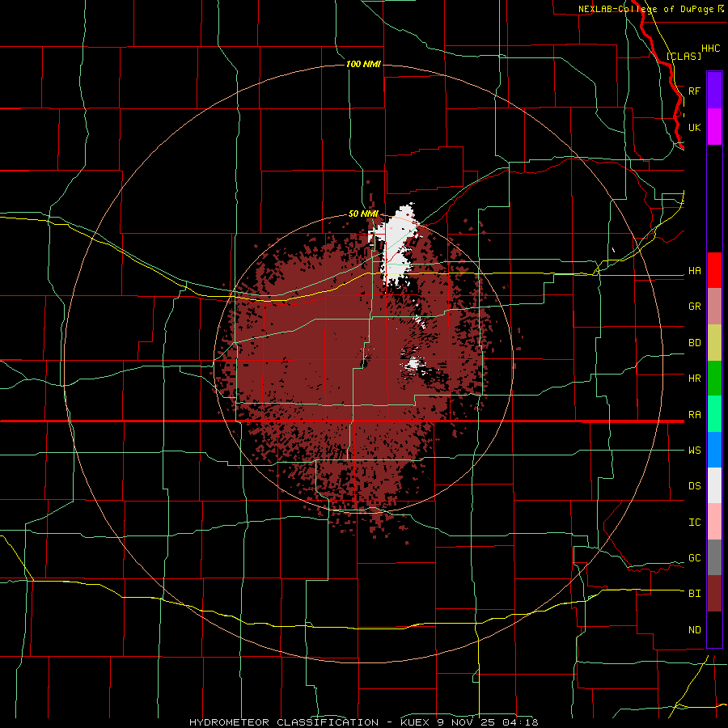Click the HHC product label

710,49
